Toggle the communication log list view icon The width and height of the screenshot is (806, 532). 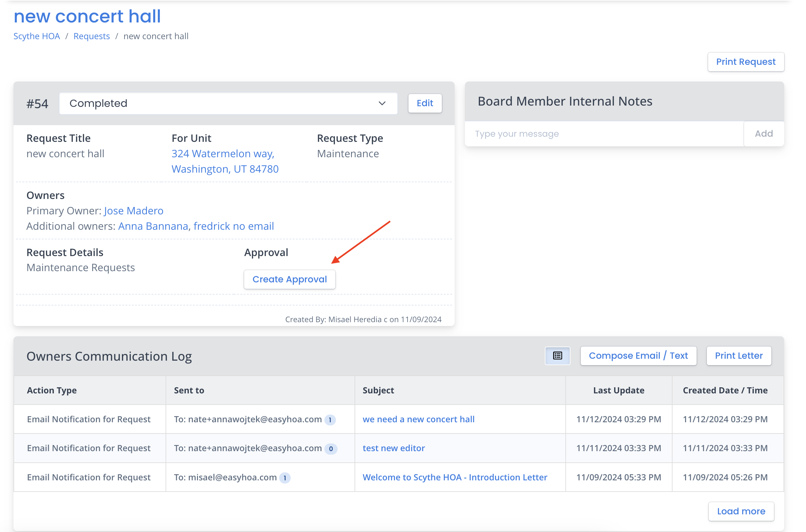[557, 356]
